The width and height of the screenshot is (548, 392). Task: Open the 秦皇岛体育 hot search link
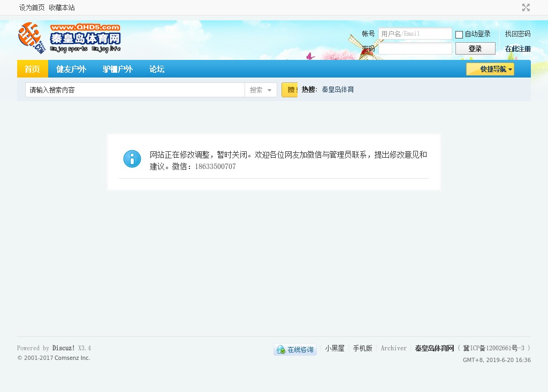point(338,90)
